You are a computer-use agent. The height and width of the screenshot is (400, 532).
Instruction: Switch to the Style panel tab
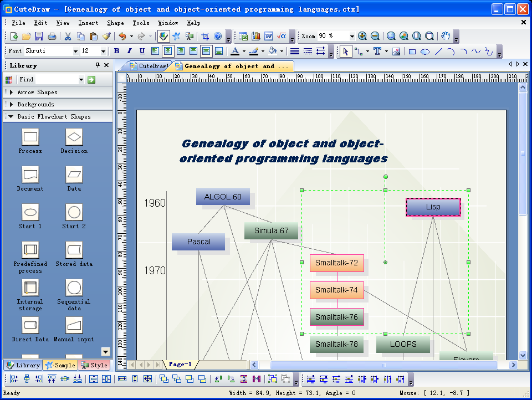click(x=94, y=365)
